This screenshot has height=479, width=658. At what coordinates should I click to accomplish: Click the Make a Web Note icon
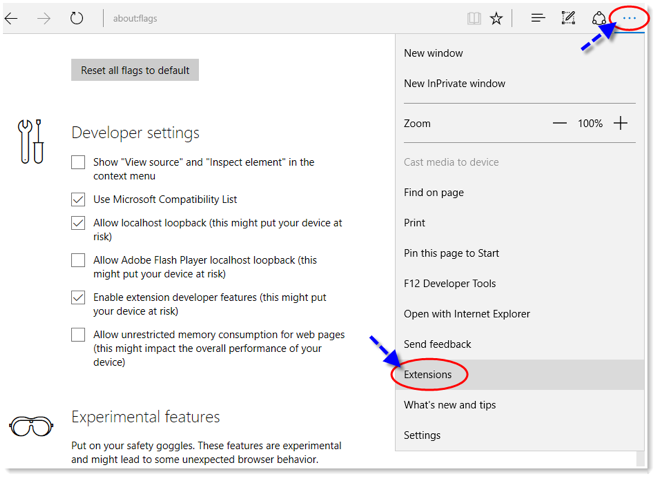568,18
